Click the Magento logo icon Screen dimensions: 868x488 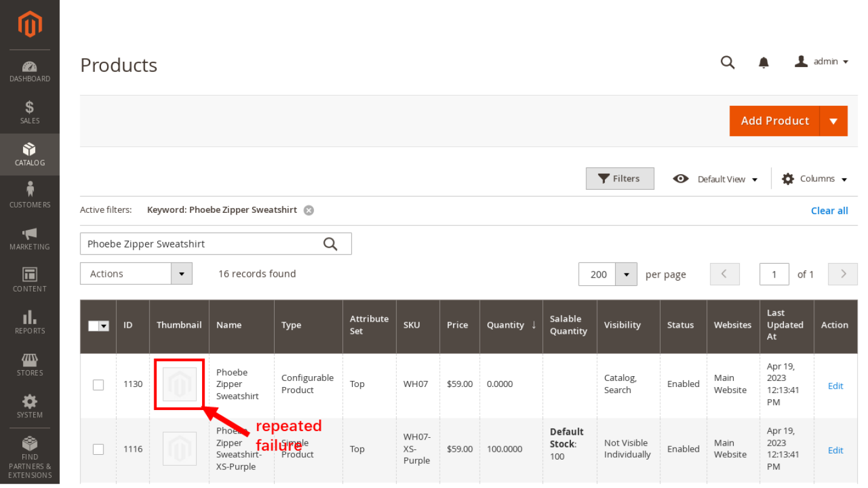30,25
